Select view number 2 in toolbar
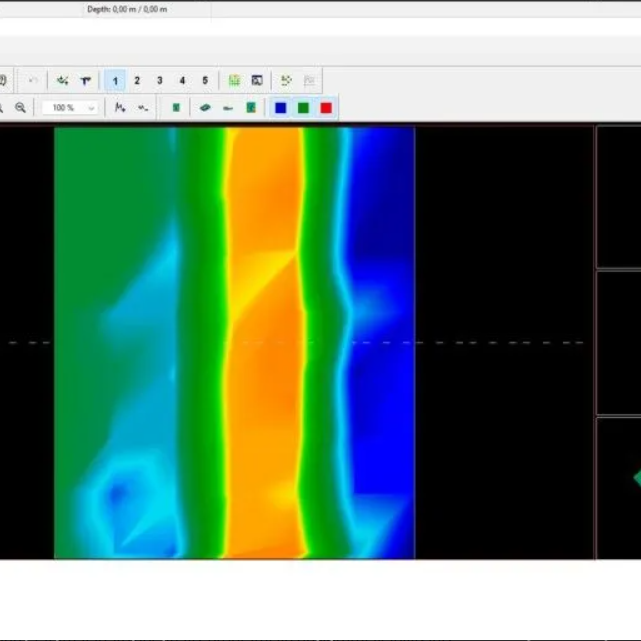 [137, 81]
